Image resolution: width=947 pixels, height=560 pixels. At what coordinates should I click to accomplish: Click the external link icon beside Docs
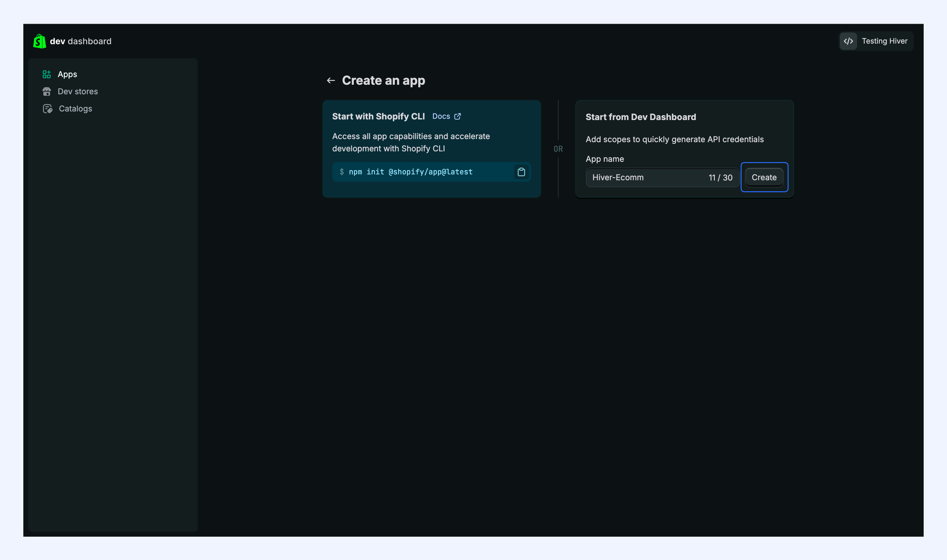[458, 116]
